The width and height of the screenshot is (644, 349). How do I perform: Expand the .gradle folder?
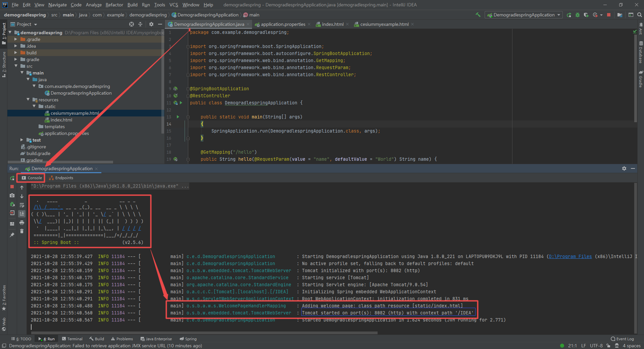pyautogui.click(x=15, y=39)
